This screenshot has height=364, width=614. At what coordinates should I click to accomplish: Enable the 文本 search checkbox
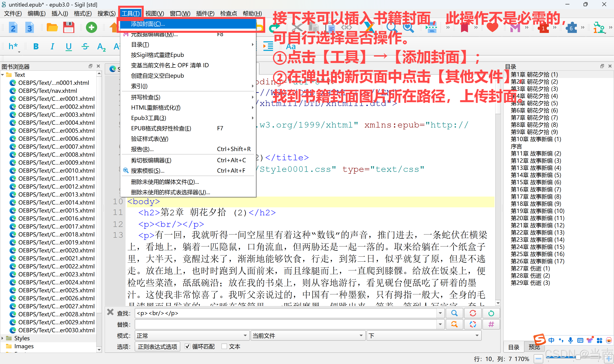tap(224, 346)
